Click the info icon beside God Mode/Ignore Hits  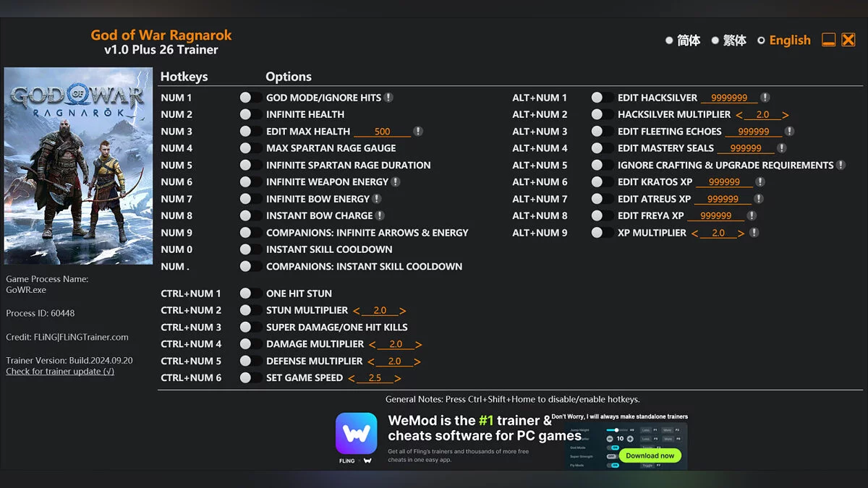coord(388,98)
